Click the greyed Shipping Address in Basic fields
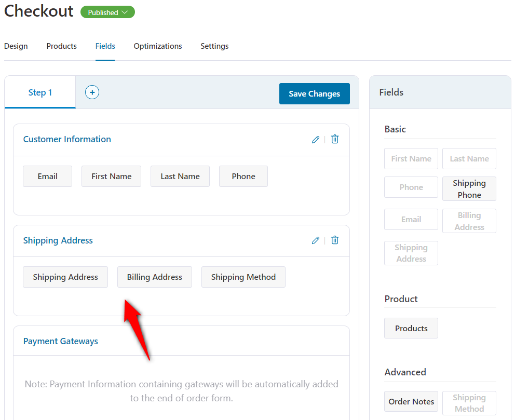The height and width of the screenshot is (420, 515). pos(411,253)
